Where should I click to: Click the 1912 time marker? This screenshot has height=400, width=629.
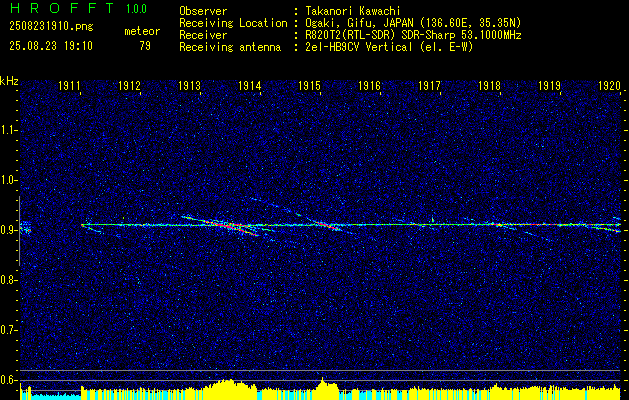[x=130, y=85]
